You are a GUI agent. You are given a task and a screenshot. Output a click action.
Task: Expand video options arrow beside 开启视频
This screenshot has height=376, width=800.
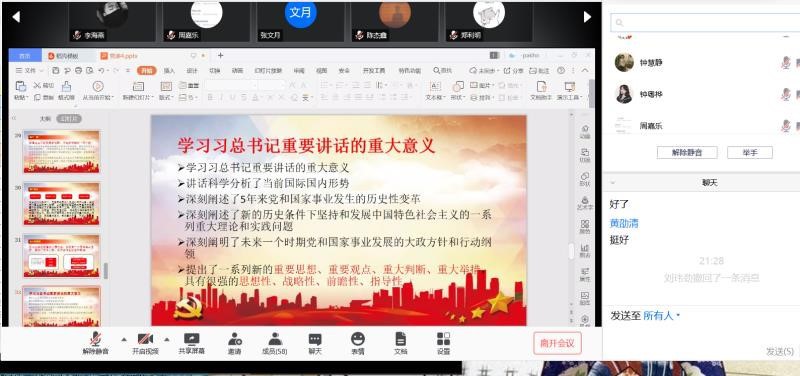[x=166, y=339]
